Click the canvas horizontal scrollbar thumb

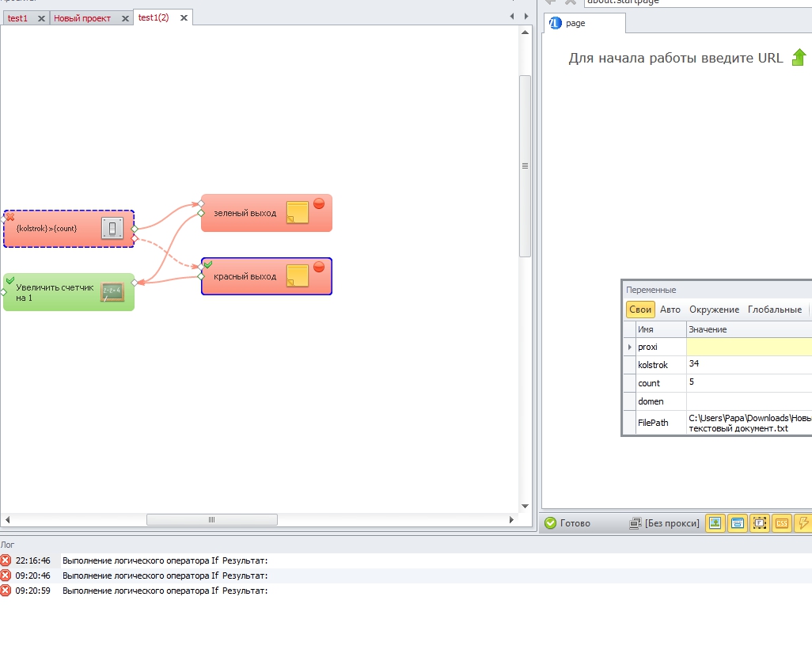(212, 519)
